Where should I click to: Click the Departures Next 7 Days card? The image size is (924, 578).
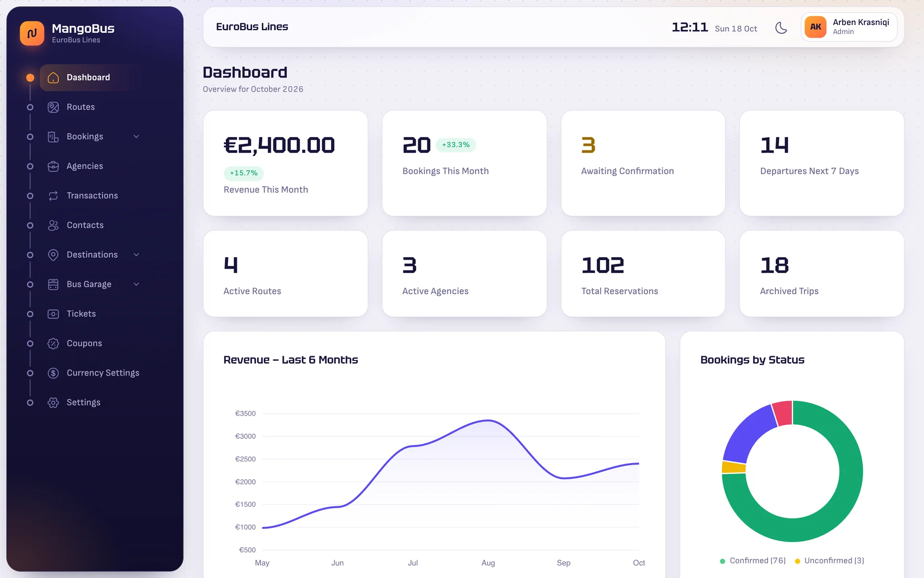click(821, 163)
